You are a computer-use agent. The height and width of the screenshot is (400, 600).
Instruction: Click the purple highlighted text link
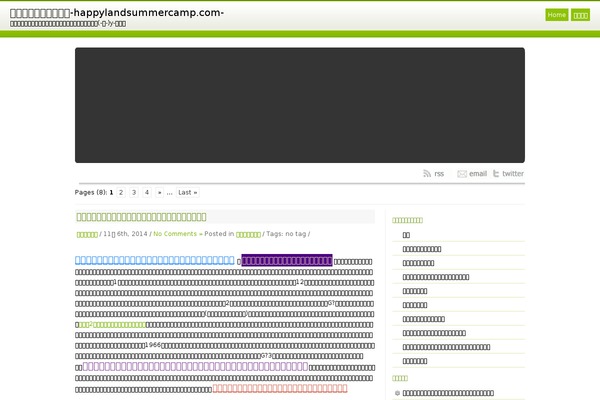(x=287, y=261)
